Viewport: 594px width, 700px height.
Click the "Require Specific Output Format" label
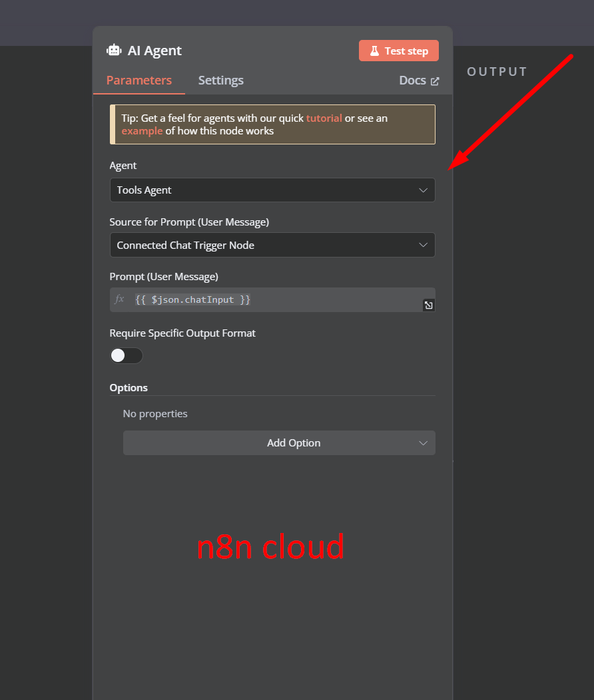click(182, 333)
